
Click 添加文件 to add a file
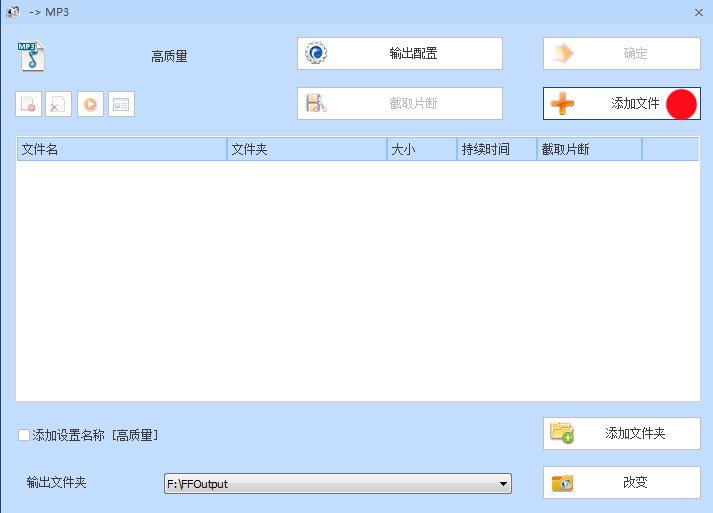[622, 104]
